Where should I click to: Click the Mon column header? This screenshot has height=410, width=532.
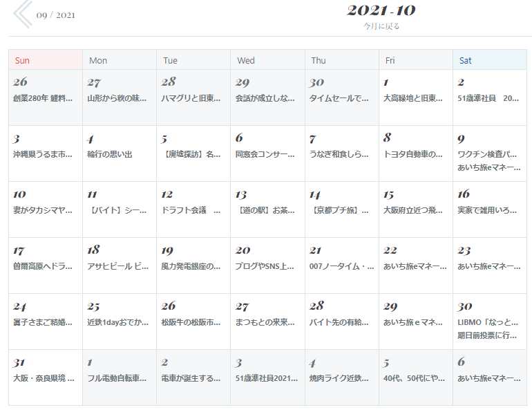pos(120,60)
